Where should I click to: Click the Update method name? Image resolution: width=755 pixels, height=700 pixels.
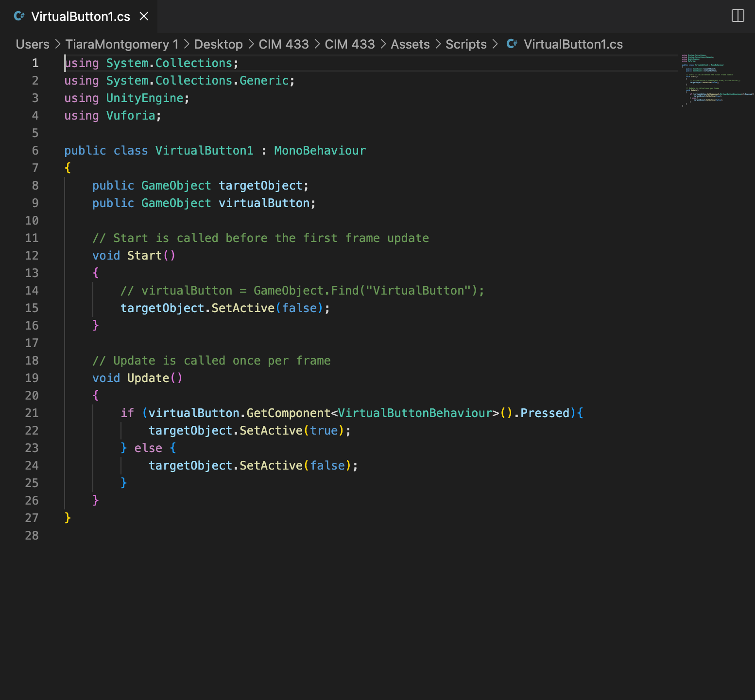[148, 378]
